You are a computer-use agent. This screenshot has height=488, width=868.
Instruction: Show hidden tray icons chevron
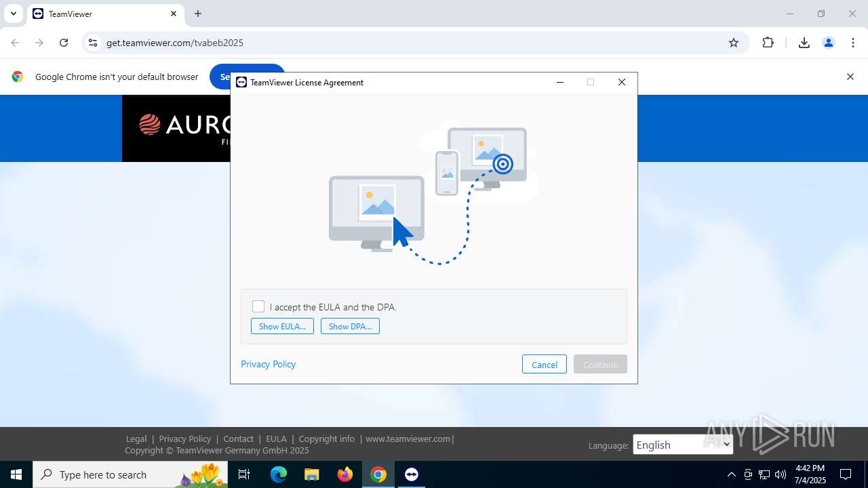point(731,474)
